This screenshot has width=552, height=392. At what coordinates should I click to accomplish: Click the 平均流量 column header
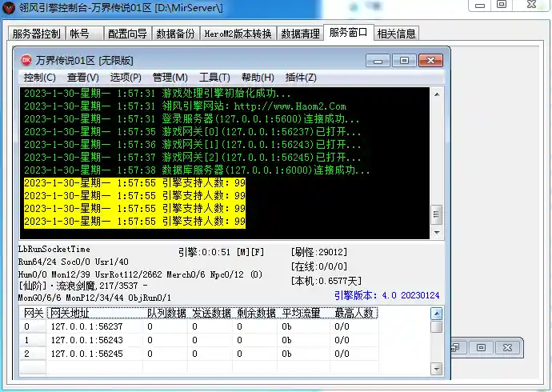tap(303, 313)
